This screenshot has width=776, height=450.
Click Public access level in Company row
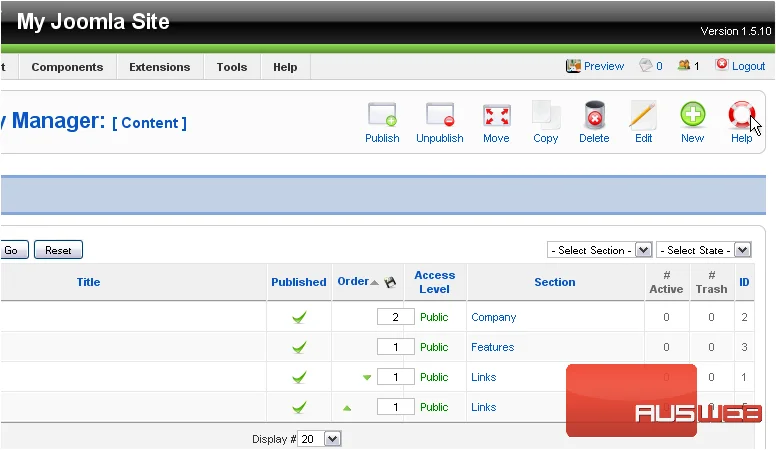(434, 317)
